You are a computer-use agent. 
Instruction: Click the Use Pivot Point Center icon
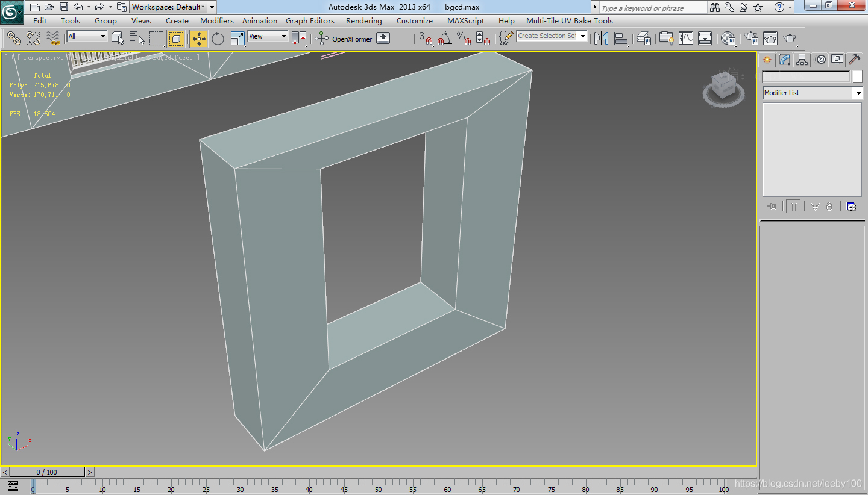[299, 38]
